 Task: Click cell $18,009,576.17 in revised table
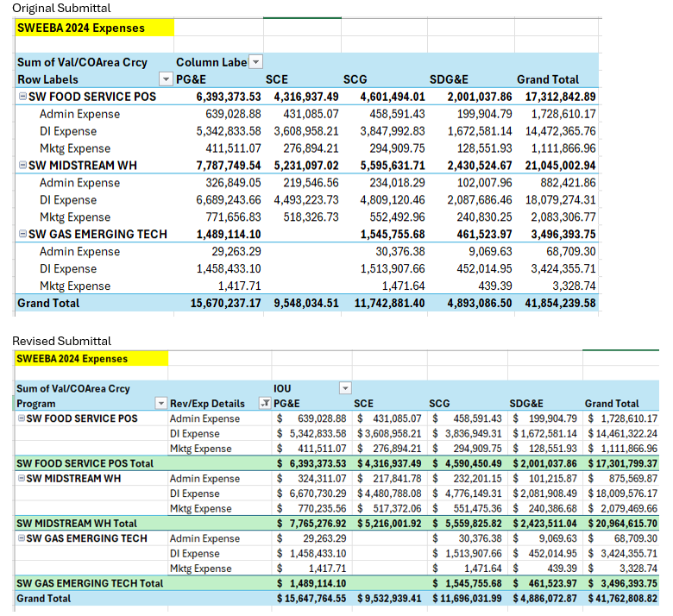pyautogui.click(x=622, y=493)
